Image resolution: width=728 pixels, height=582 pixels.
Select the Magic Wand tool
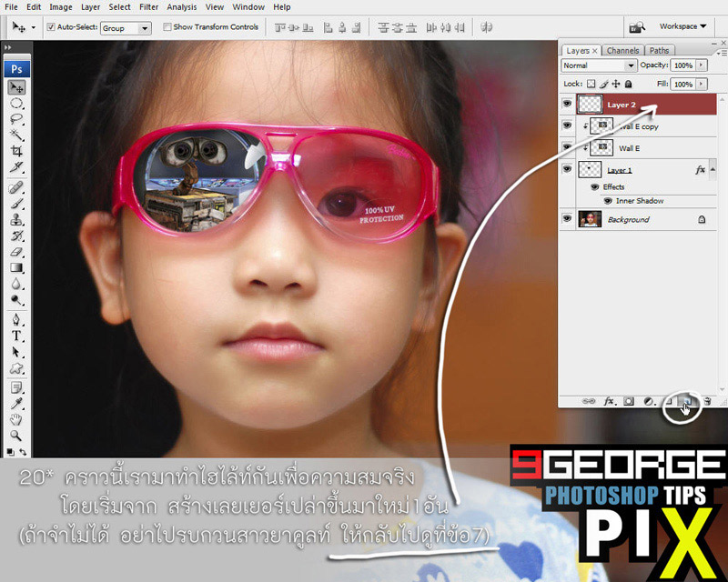click(x=16, y=135)
